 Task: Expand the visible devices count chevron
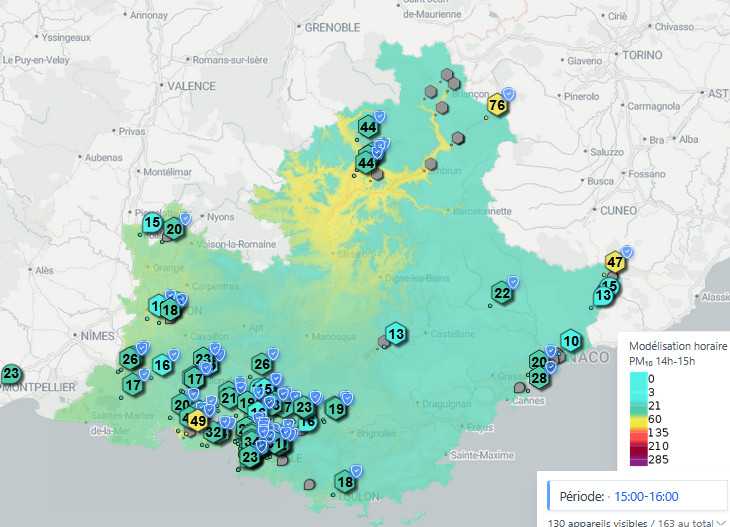click(721, 522)
